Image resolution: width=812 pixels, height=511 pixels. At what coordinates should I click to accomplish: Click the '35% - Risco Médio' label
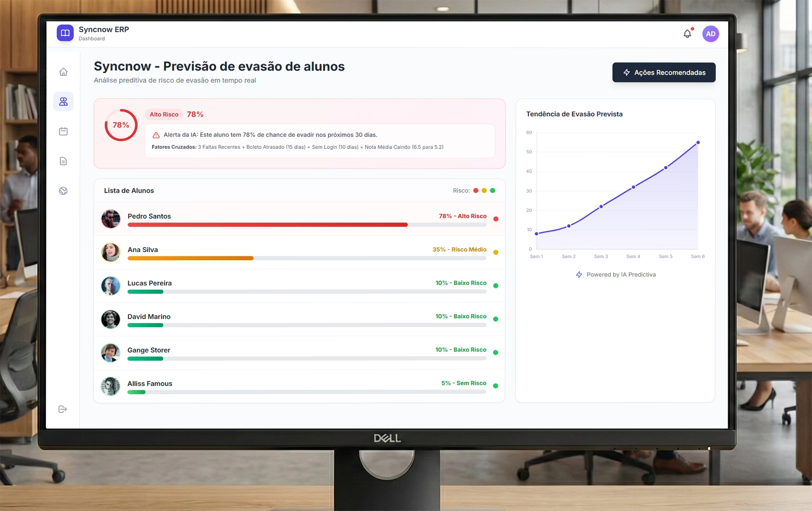pyautogui.click(x=459, y=250)
